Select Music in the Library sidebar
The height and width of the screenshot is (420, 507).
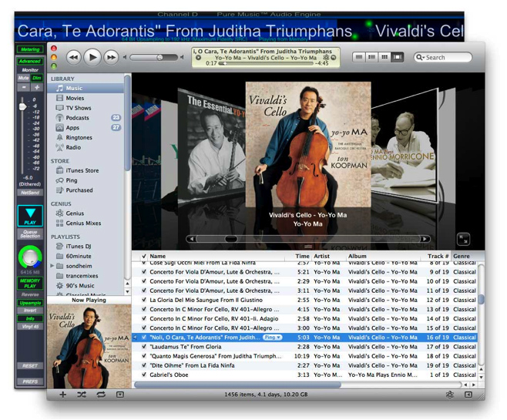pyautogui.click(x=86, y=88)
